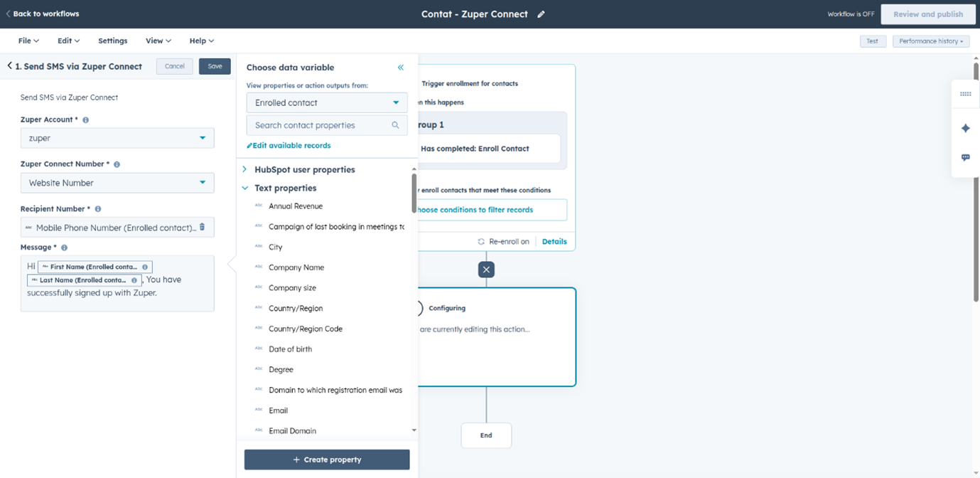This screenshot has width=980, height=478.
Task: Go back to workflows
Action: [43, 14]
